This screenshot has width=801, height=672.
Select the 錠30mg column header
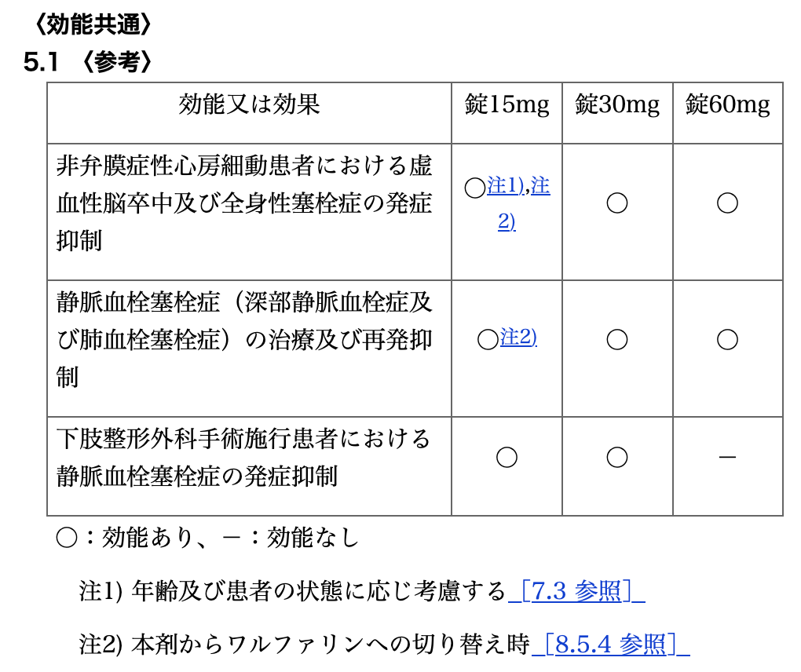(617, 104)
